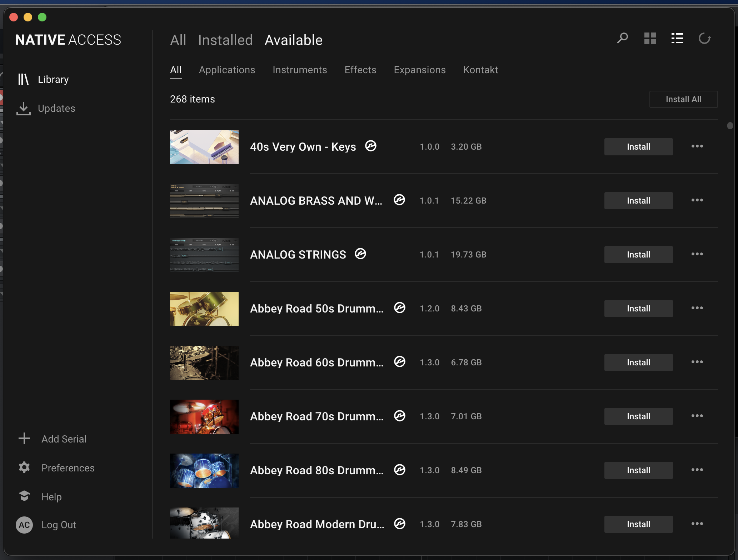Image resolution: width=738 pixels, height=560 pixels.
Task: Open Help in the sidebar
Action: 51,497
